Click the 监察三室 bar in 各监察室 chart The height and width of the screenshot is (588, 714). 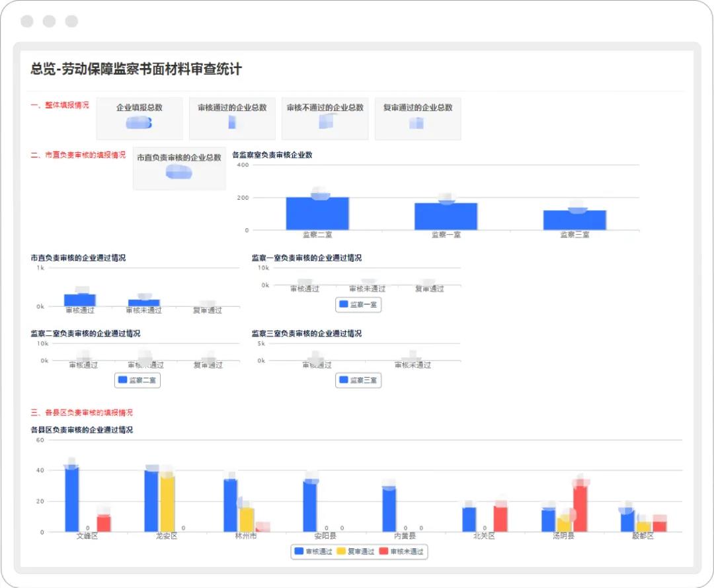click(575, 220)
